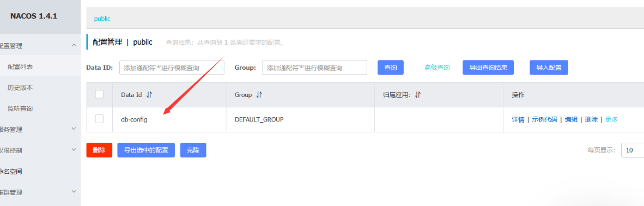
Task: Open 高级查询 advanced search
Action: coord(437,68)
